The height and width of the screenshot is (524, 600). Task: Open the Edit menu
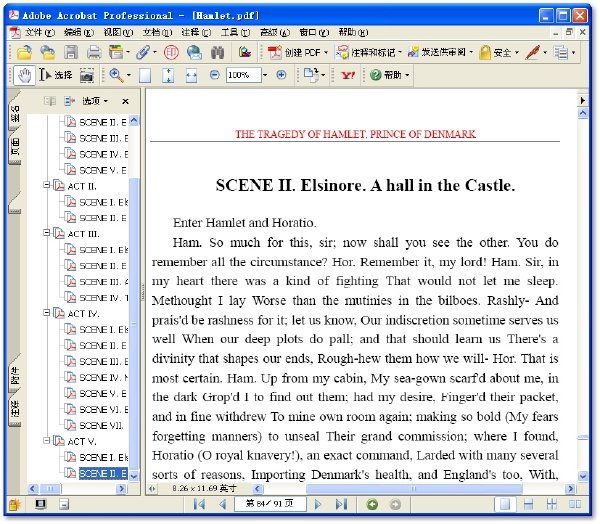click(79, 32)
